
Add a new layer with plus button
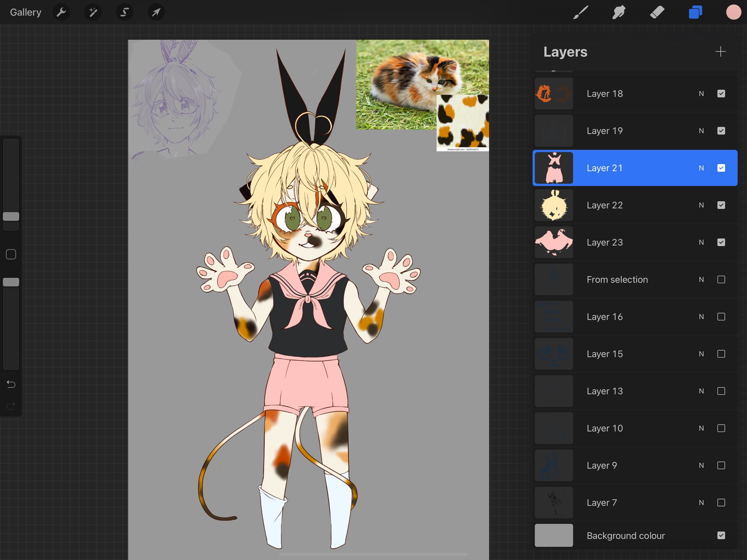coord(720,52)
